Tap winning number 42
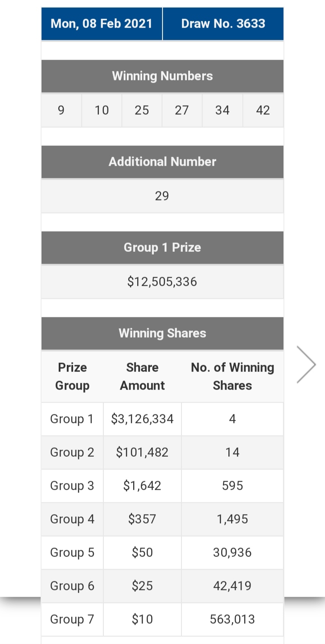This screenshot has width=325, height=644. tap(263, 110)
